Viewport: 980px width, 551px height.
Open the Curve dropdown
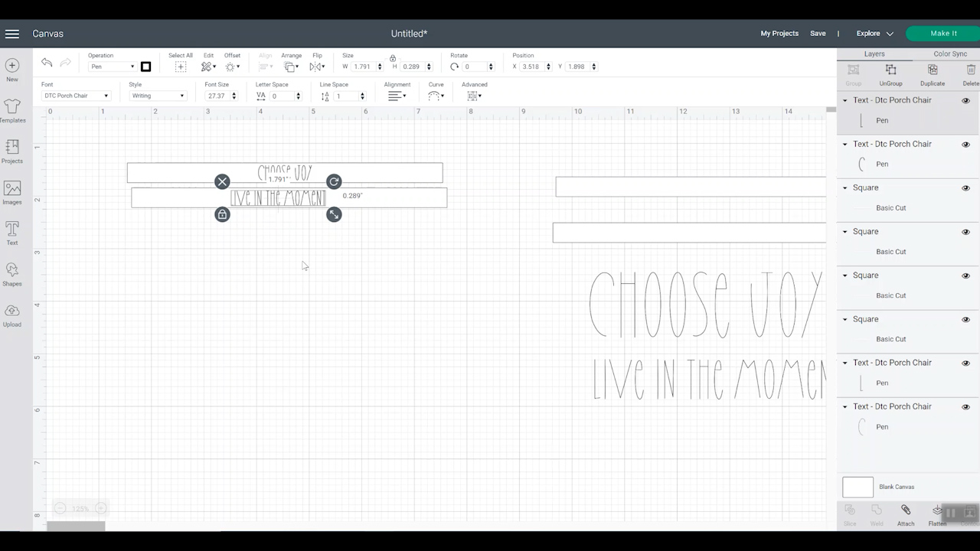(x=436, y=96)
